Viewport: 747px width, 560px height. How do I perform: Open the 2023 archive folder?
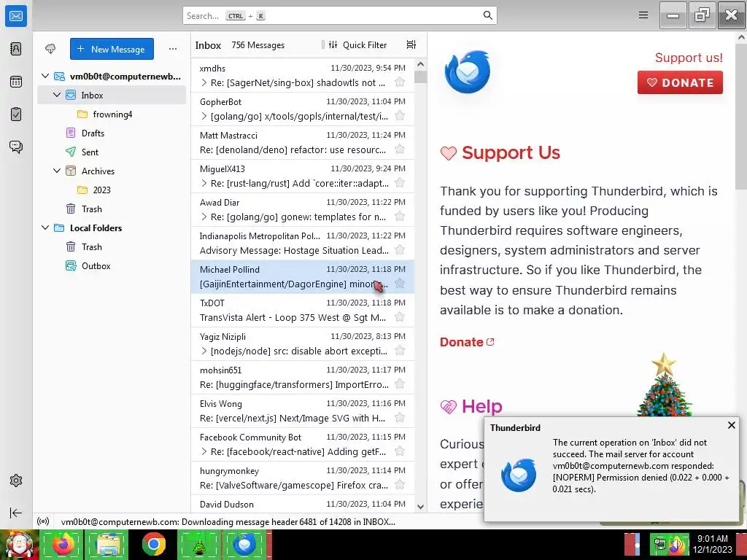click(112, 190)
